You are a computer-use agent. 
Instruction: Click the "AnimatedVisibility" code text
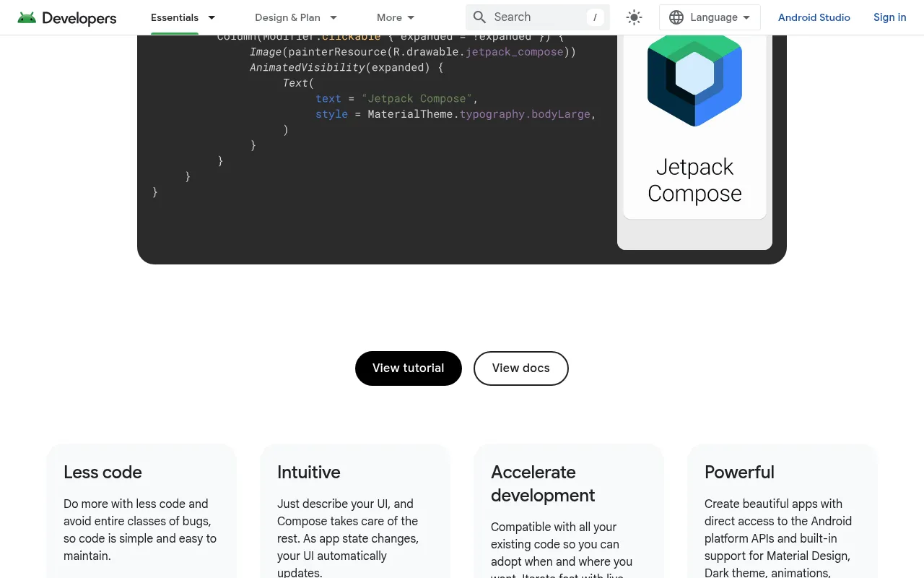pyautogui.click(x=308, y=67)
